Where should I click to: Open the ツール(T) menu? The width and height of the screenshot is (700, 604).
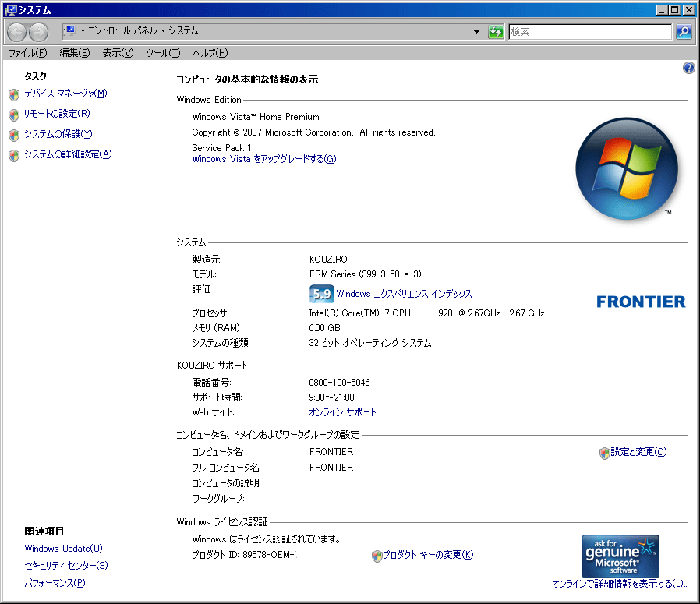pos(163,53)
